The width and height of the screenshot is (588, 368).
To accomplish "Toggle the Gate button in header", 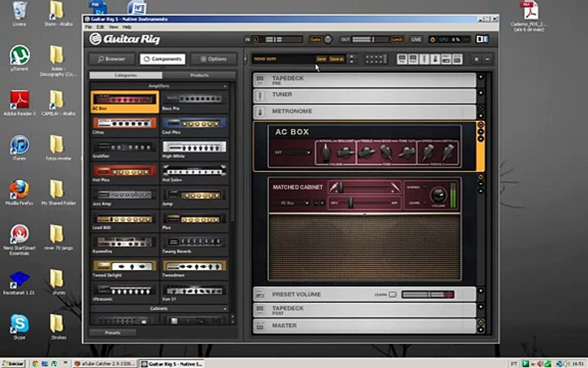I will 315,39.
